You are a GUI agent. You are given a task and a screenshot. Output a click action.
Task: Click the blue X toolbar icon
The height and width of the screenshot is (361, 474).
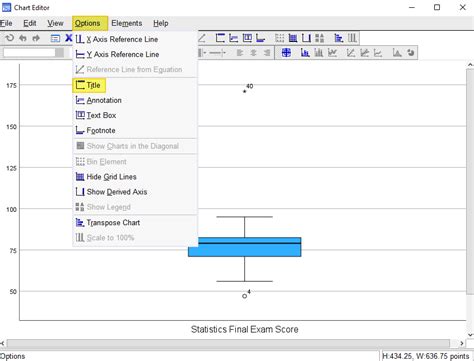(69, 38)
